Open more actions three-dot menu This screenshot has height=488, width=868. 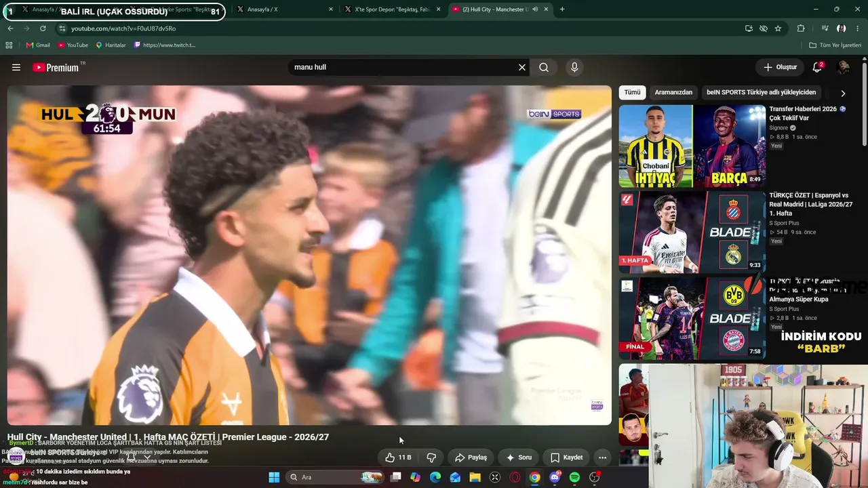tap(602, 457)
